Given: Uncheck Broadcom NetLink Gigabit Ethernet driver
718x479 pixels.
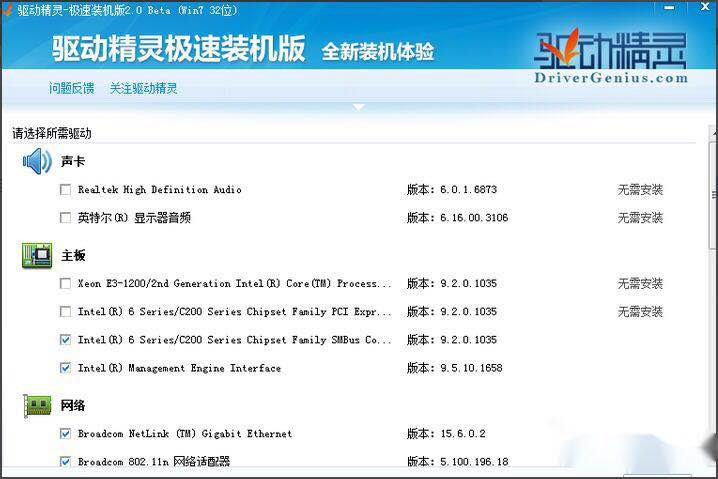Looking at the screenshot, I should coord(65,433).
